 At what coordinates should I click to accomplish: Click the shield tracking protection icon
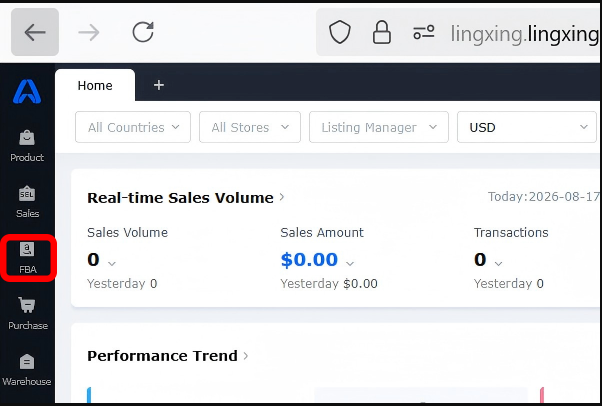click(x=340, y=32)
